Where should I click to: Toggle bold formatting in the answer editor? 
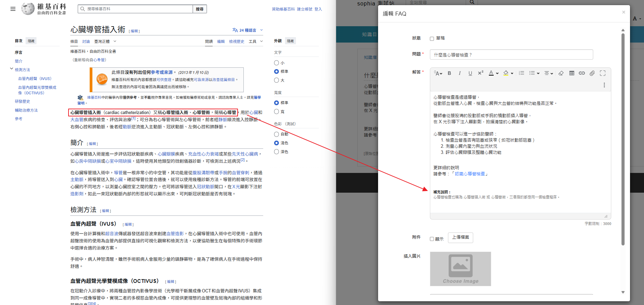[x=449, y=73]
